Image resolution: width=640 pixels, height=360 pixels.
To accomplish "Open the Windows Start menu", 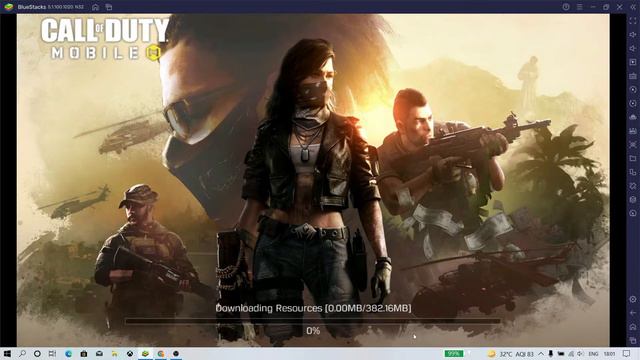I will tap(7, 353).
